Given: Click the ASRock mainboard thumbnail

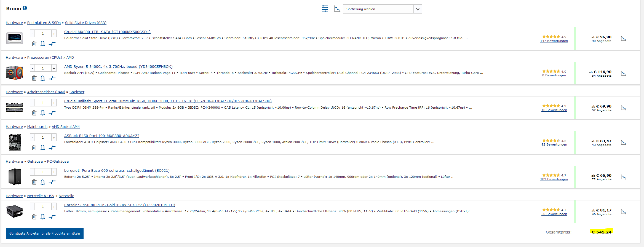Looking at the screenshot, I should [x=15, y=142].
